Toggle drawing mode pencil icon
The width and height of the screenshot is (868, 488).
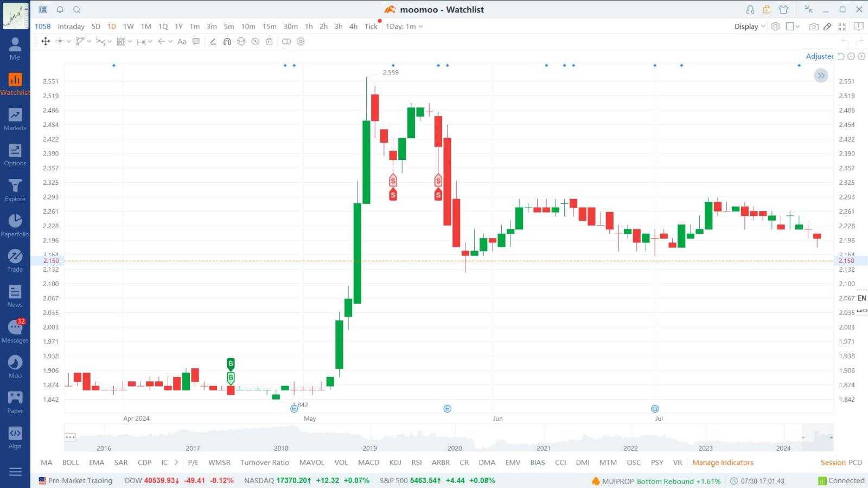827,26
